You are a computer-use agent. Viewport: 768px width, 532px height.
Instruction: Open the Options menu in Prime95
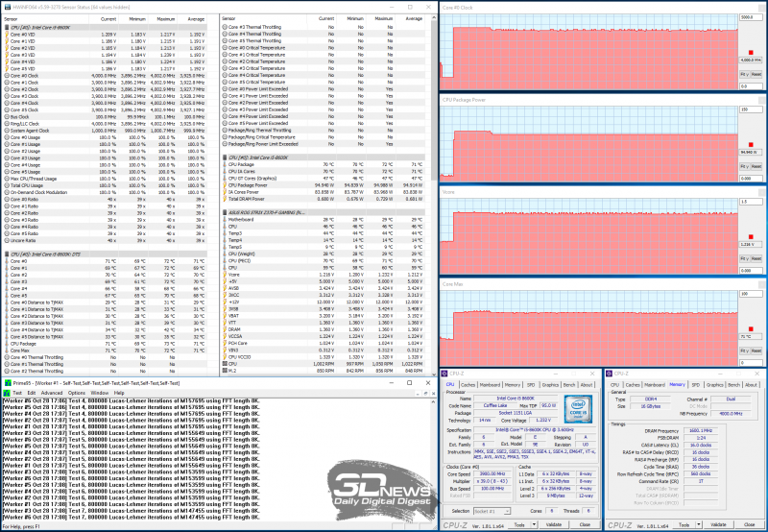coord(75,393)
